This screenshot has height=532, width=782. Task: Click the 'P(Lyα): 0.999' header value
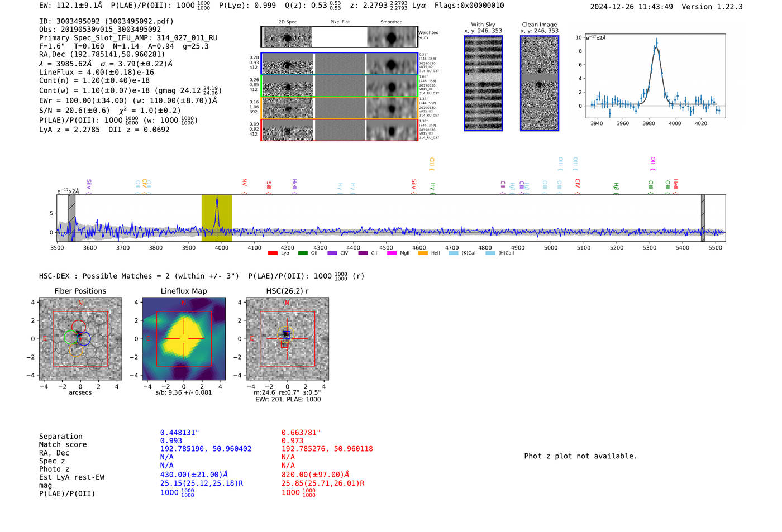click(x=247, y=6)
